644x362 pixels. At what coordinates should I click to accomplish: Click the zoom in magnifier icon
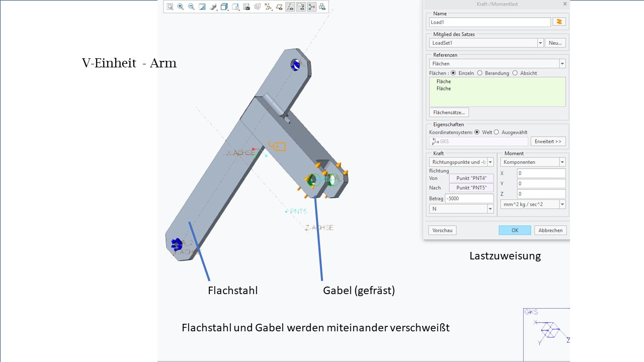coord(181,7)
